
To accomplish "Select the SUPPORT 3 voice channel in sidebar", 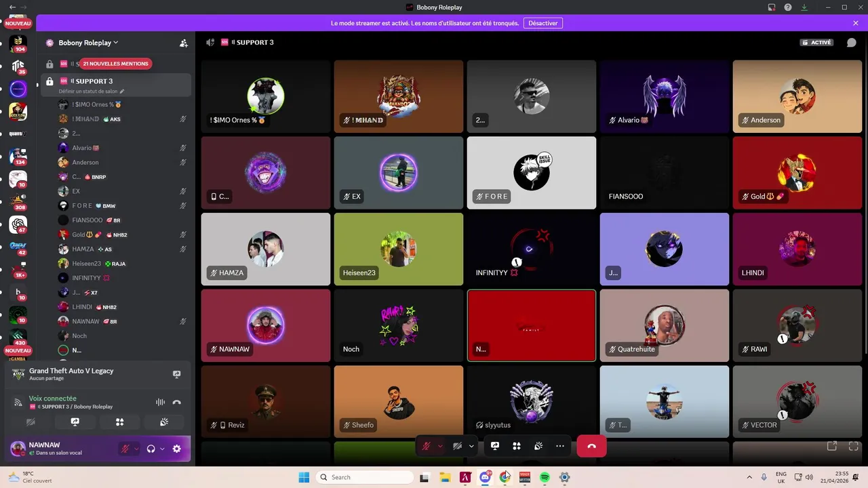I will click(117, 85).
